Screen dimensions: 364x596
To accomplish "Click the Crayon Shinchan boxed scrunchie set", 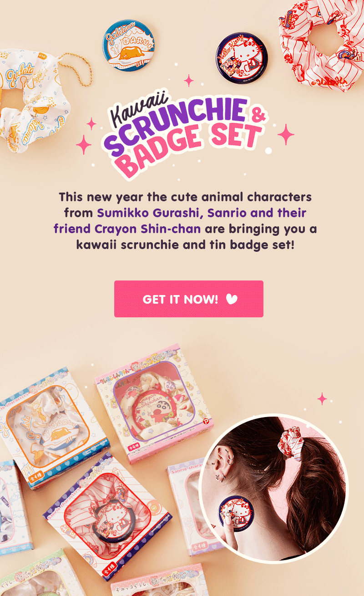I will point(154,403).
